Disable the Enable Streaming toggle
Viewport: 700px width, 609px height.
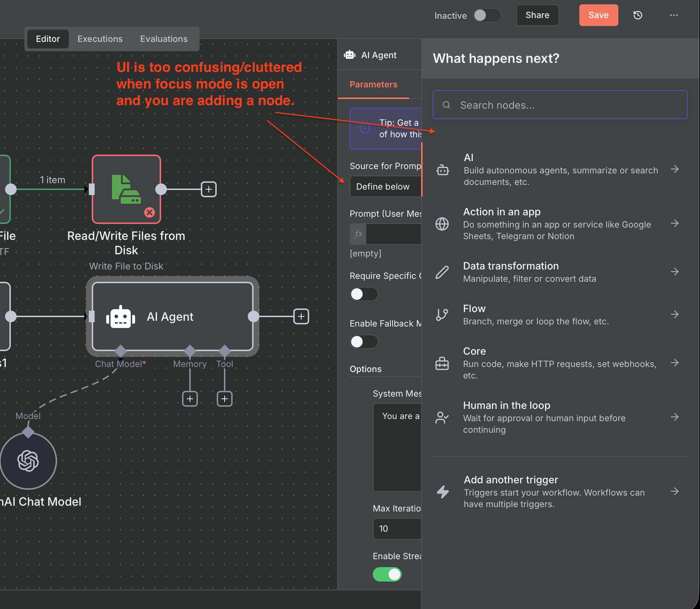(387, 574)
